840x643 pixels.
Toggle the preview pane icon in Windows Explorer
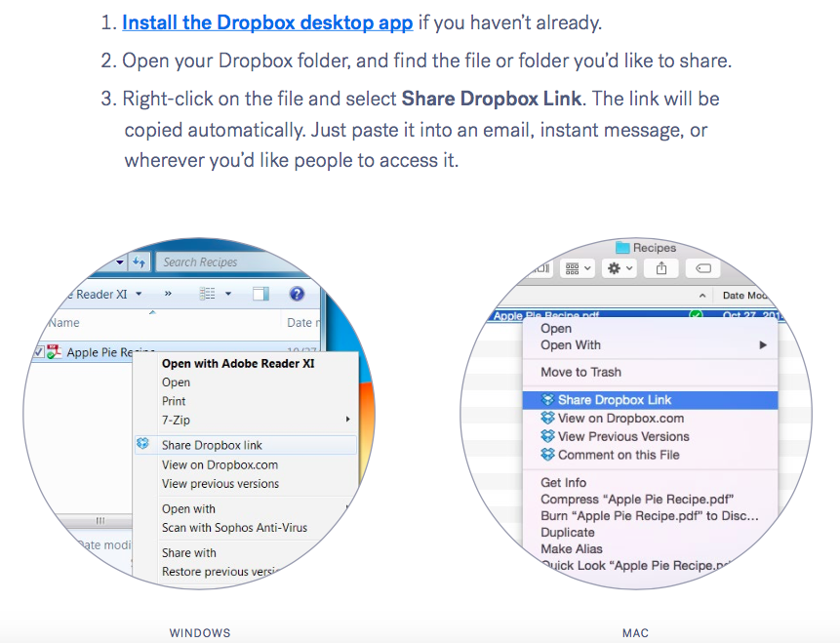[x=260, y=294]
